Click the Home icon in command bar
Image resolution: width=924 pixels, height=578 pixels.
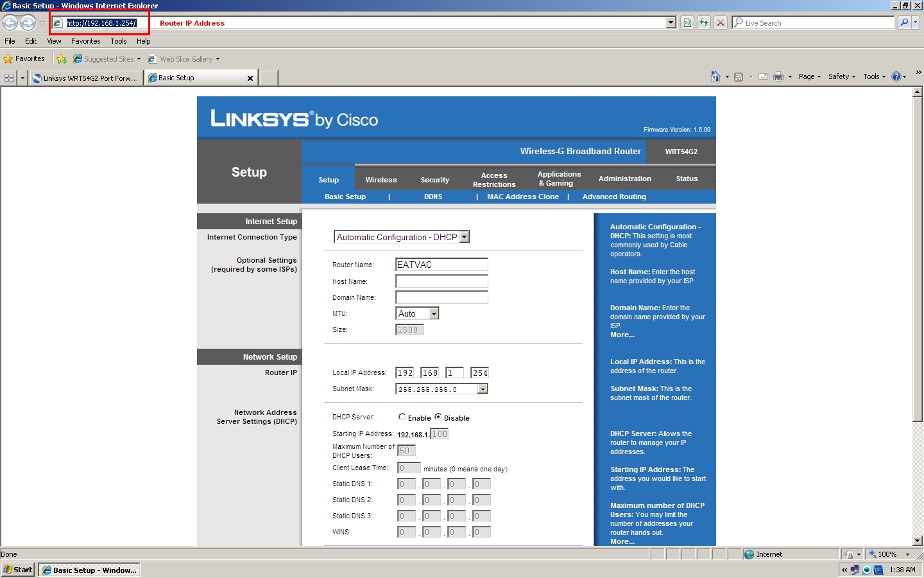tap(715, 76)
